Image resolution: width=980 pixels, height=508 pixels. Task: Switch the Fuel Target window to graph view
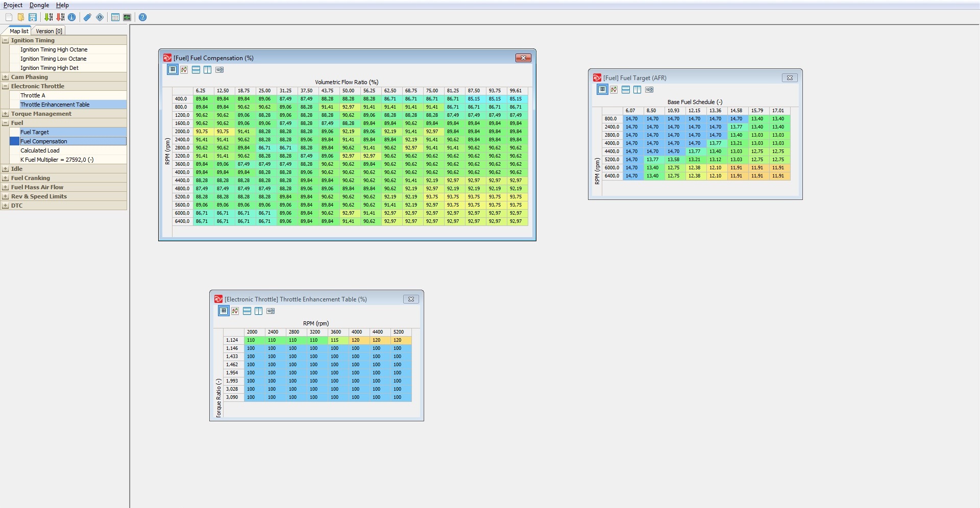pos(614,89)
